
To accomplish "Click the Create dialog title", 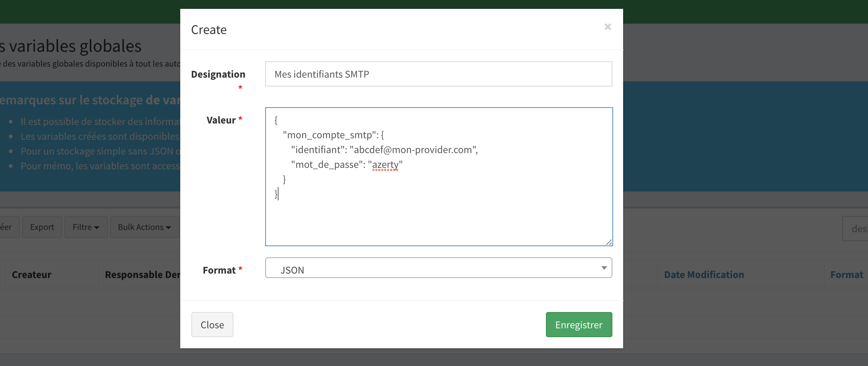I will (209, 30).
